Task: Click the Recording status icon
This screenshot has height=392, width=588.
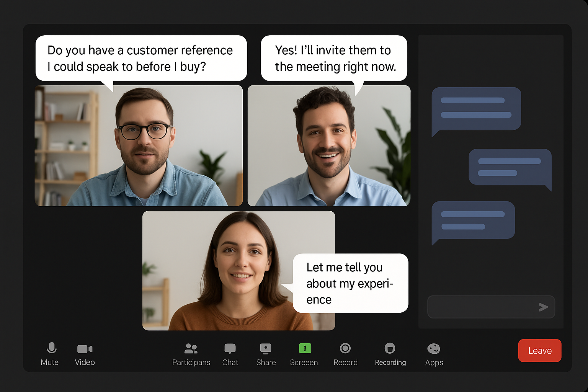Action: click(x=390, y=348)
